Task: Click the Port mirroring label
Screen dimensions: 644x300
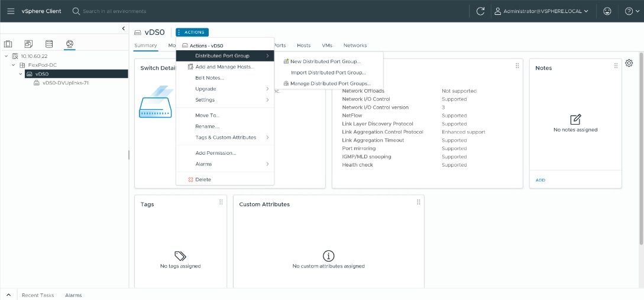Action: tap(358, 149)
